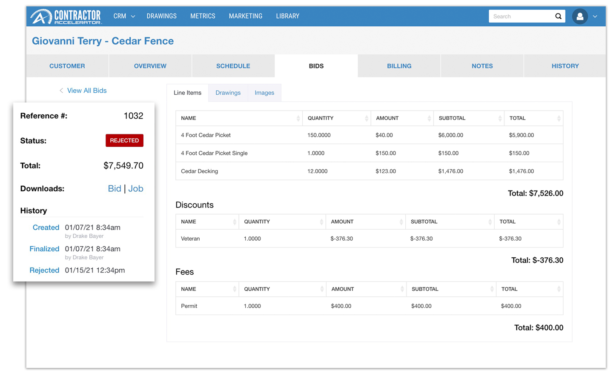Sort line items by Name column arrows
Viewport: 610px width, 381px height.
(x=298, y=118)
